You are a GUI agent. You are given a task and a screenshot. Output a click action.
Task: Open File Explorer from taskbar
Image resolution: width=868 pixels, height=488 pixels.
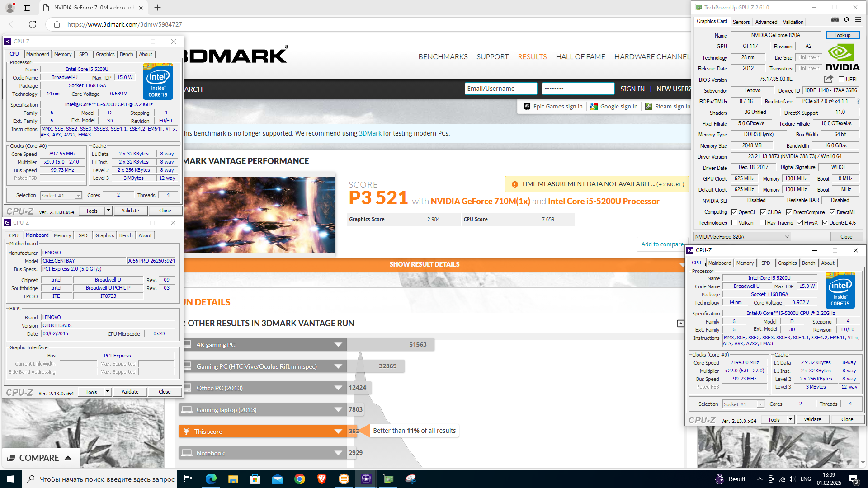click(233, 479)
